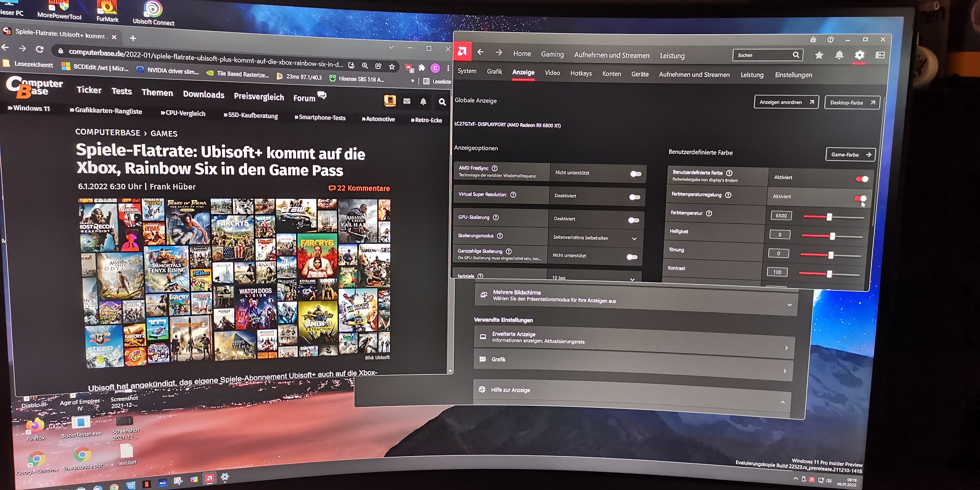The height and width of the screenshot is (490, 980).
Task: Toggle Ganzzahlige Skalierung switch
Action: click(x=632, y=257)
